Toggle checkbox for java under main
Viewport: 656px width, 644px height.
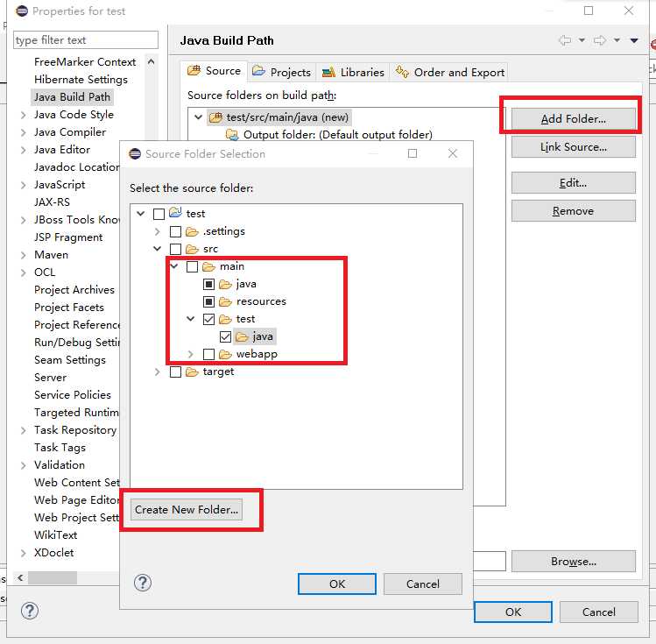(x=208, y=285)
